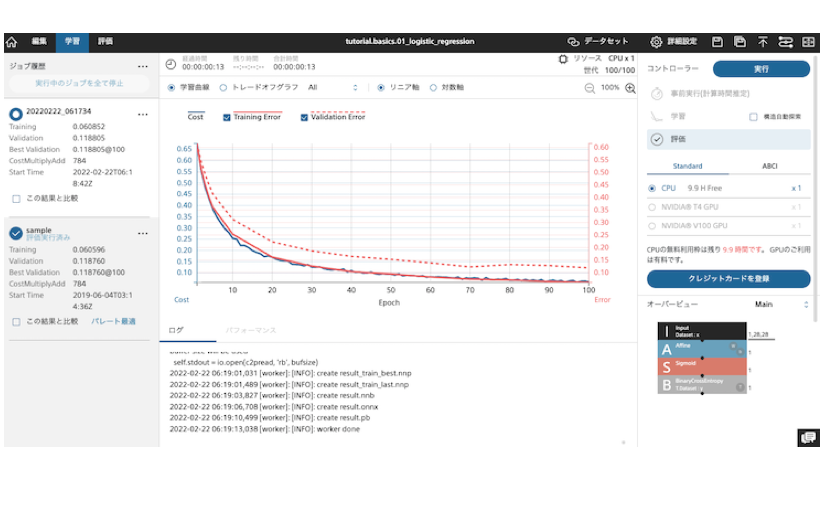Screen dimensions: 825x510
Task: Toggle the Training Error checkbox
Action: [227, 117]
